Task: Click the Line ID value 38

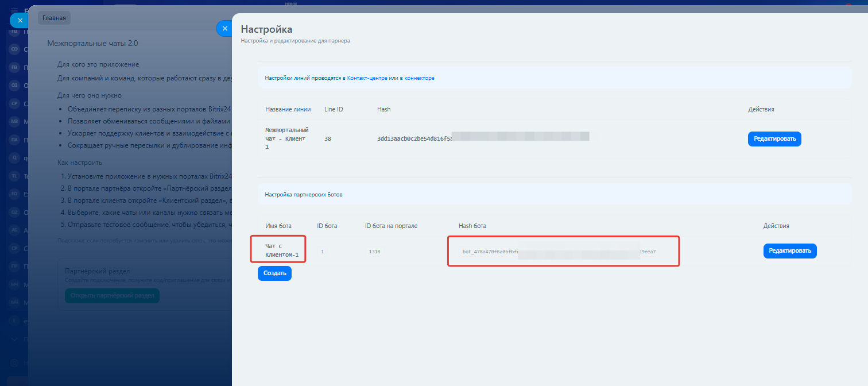Action: pyautogui.click(x=328, y=138)
